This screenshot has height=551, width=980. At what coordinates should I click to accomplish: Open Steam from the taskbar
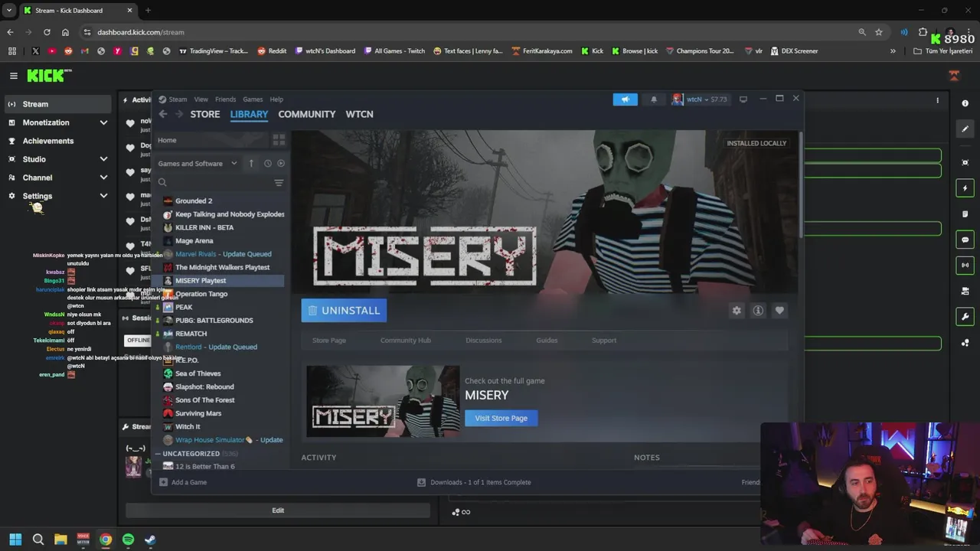(150, 540)
